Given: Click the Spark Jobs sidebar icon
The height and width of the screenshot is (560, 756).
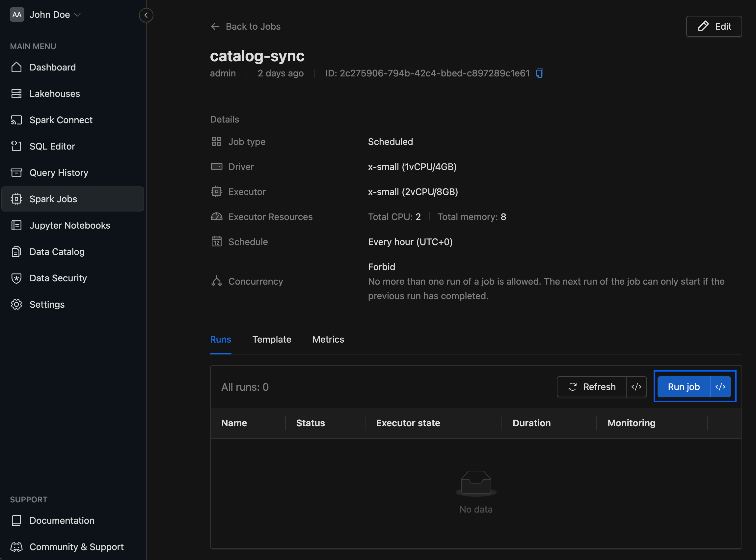Looking at the screenshot, I should tap(17, 199).
